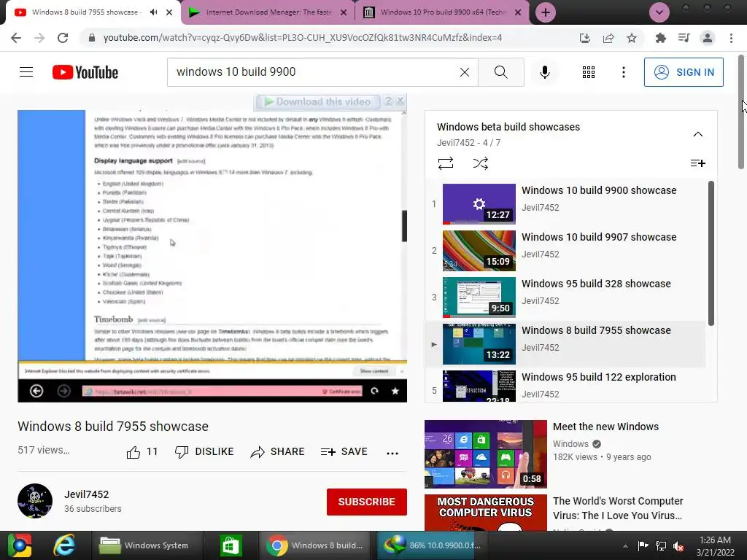Viewport: 747px width, 560px height.
Task: Like the video with thumbs up
Action: [x=133, y=452]
